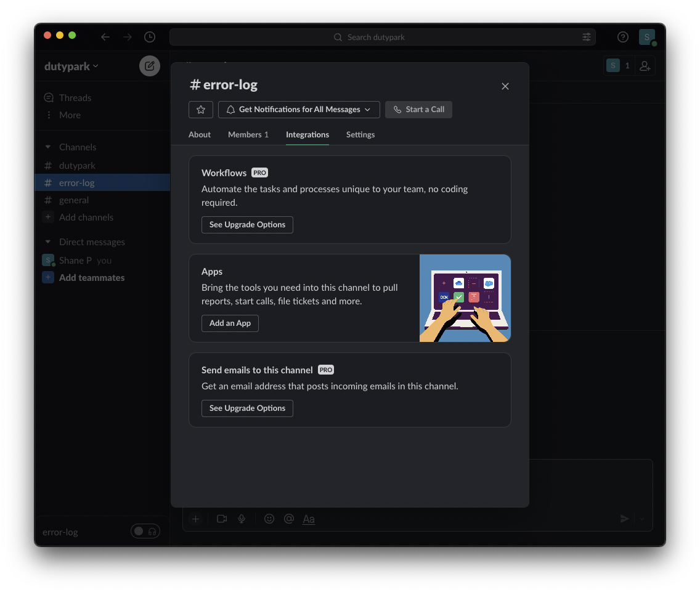Click See Upgrade Options under Send emails
This screenshot has width=700, height=592.
pyautogui.click(x=247, y=408)
